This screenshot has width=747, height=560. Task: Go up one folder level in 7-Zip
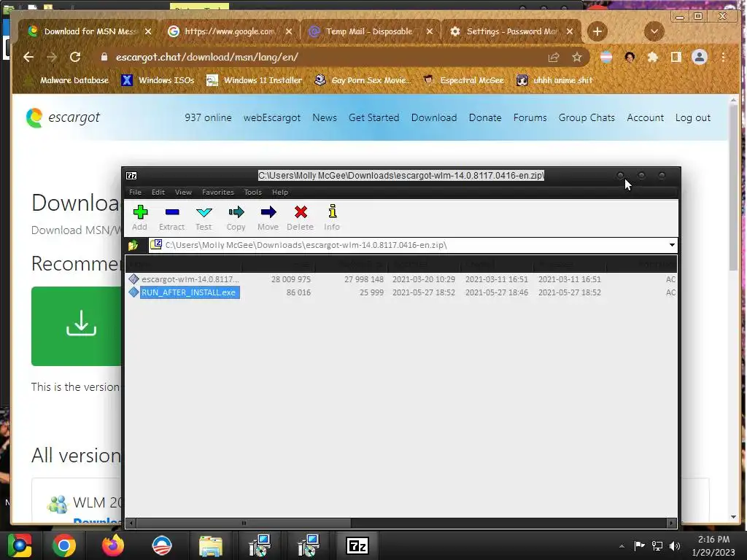(x=133, y=245)
